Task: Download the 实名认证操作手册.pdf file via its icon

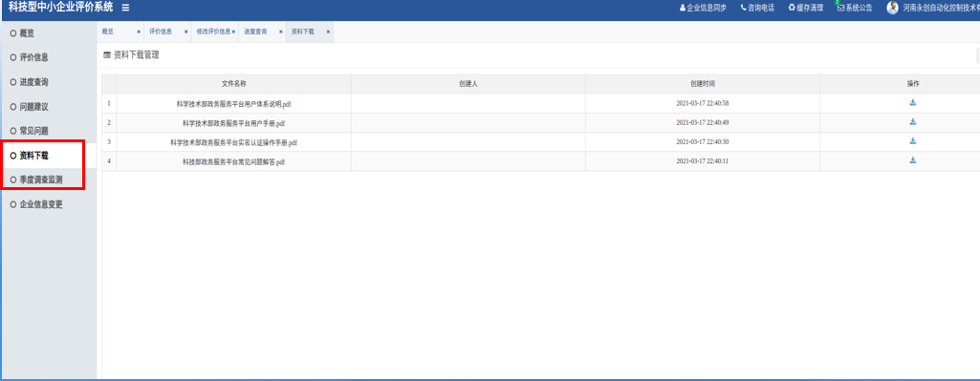Action: click(912, 141)
